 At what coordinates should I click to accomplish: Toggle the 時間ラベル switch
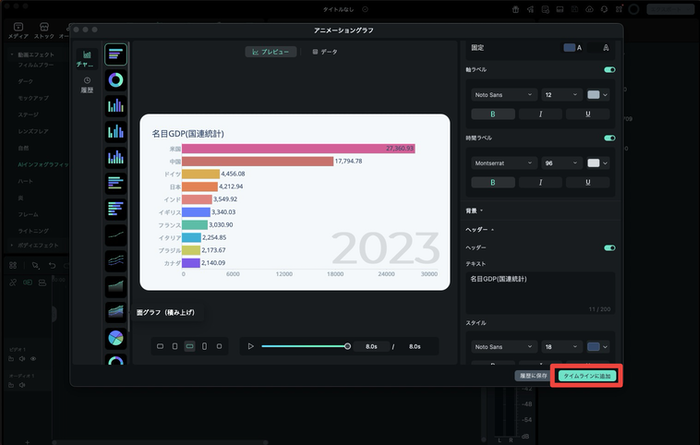(609, 138)
